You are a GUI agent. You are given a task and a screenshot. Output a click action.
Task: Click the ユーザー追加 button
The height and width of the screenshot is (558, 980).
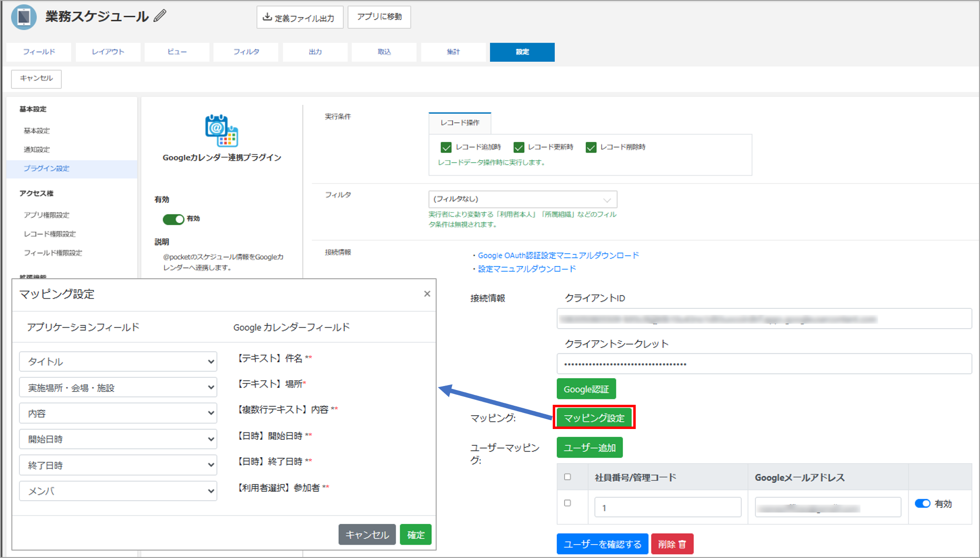[x=590, y=448]
